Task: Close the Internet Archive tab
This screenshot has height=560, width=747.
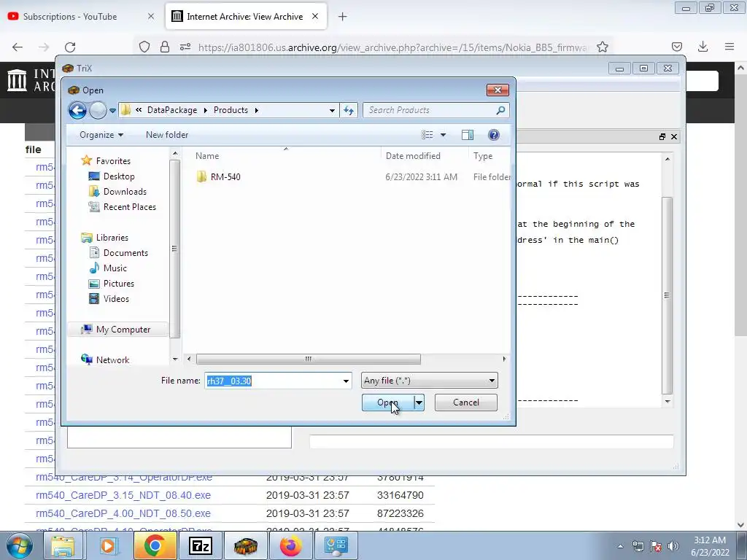Action: [315, 17]
